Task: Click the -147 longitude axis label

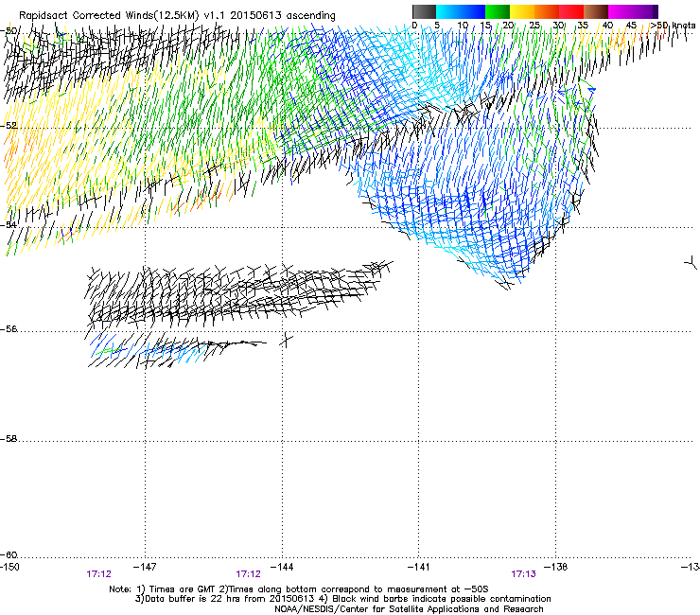Action: [x=145, y=567]
